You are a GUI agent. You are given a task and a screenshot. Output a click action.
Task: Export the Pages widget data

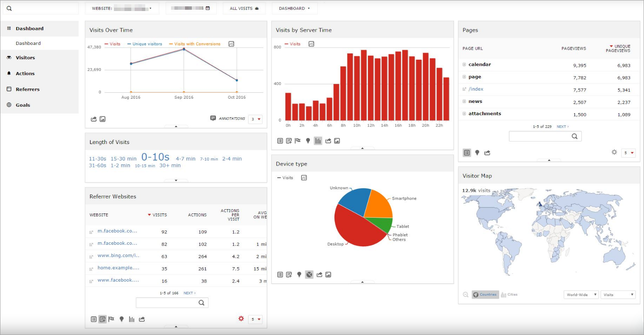pyautogui.click(x=487, y=152)
